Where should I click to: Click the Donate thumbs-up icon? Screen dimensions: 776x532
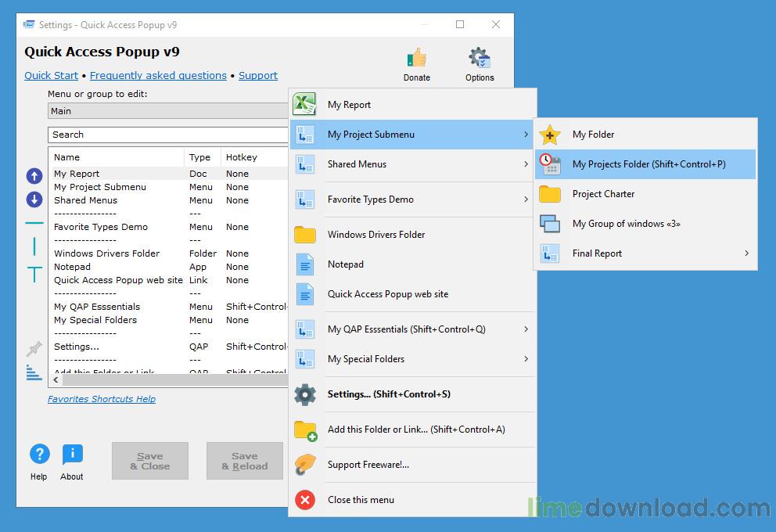coord(416,59)
